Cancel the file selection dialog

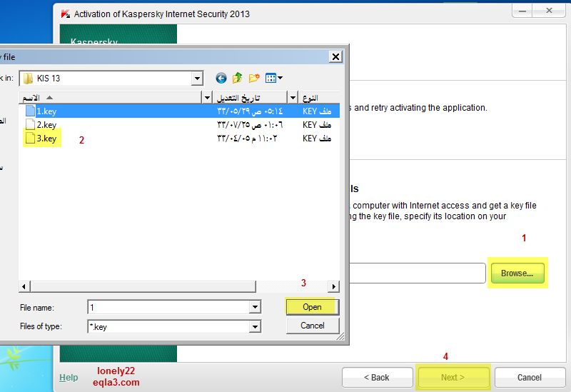pos(313,326)
